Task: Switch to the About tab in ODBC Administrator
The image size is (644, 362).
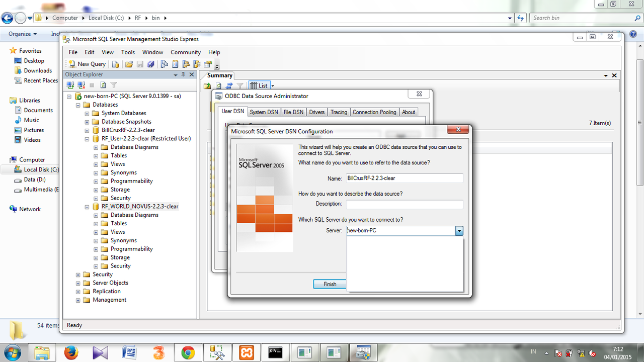Action: tap(409, 112)
